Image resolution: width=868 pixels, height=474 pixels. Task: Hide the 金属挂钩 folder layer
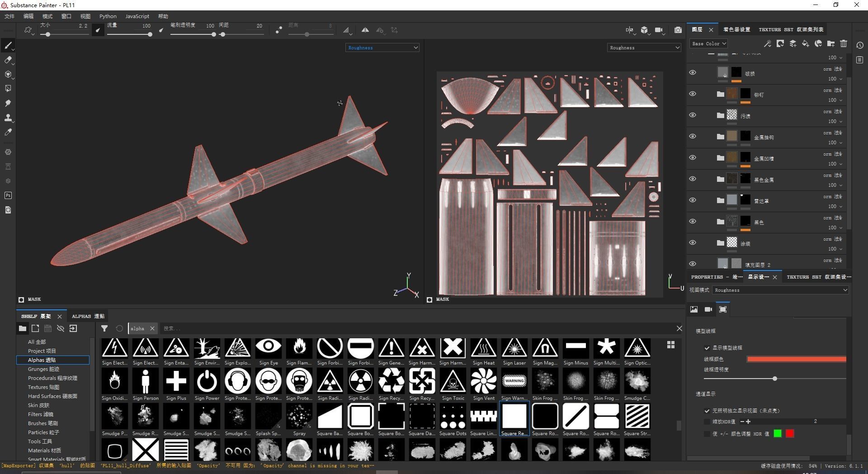(x=692, y=136)
